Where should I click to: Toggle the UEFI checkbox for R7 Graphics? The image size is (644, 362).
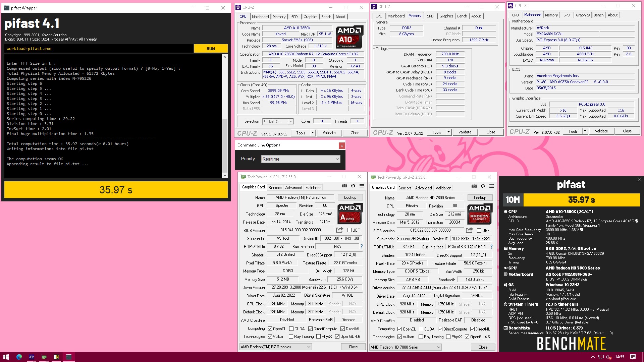coord(349,230)
